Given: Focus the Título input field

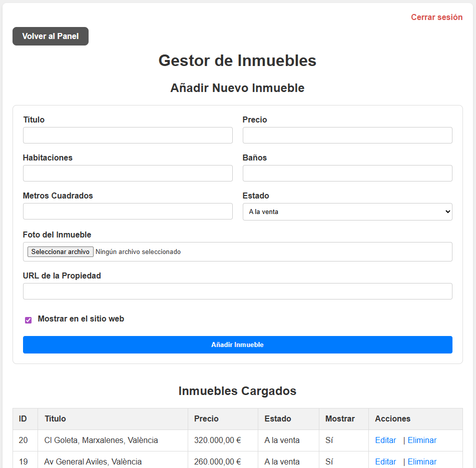Looking at the screenshot, I should click(x=128, y=135).
